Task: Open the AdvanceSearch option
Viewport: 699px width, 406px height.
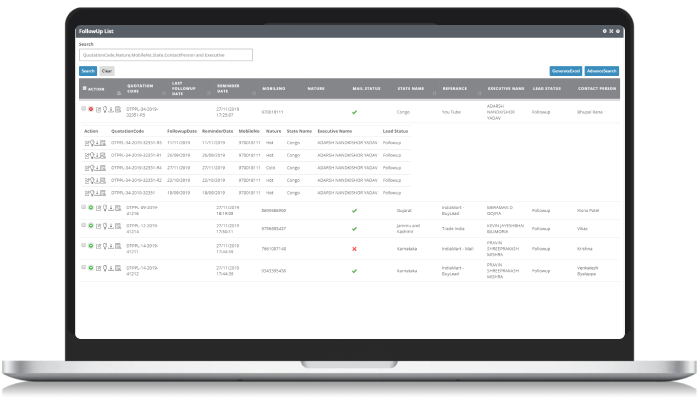Action: (602, 71)
